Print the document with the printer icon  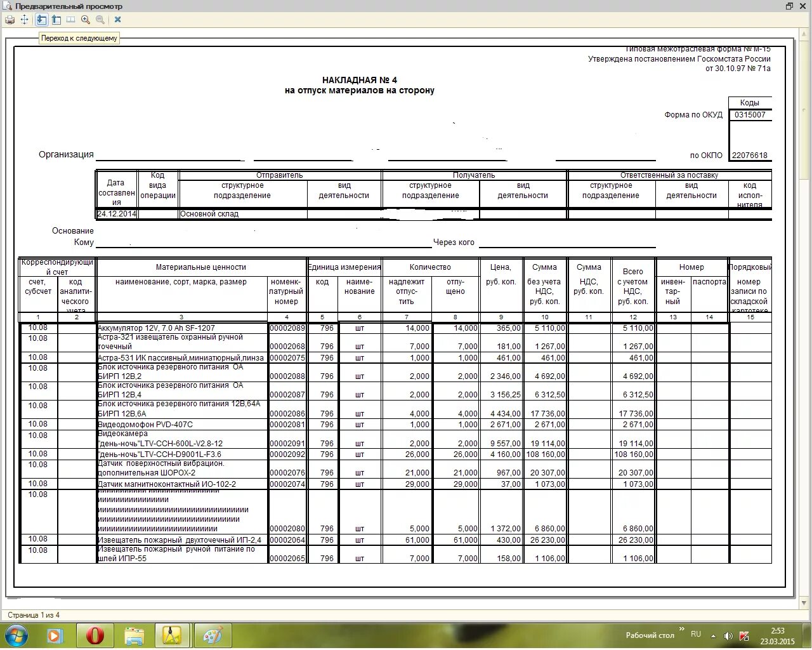pyautogui.click(x=10, y=20)
